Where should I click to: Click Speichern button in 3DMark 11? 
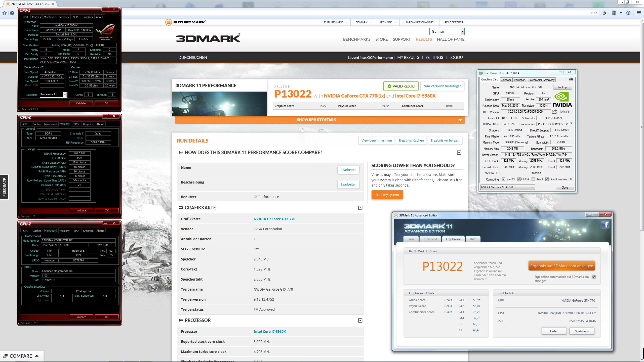tap(582, 331)
